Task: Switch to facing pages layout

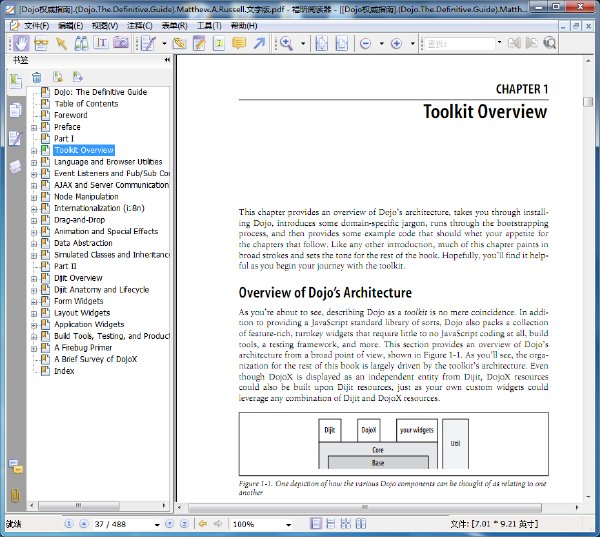Action: coord(361,524)
